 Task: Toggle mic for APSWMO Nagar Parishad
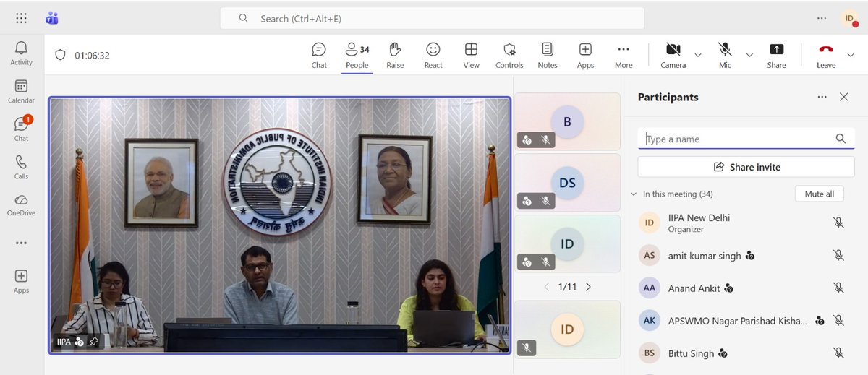[838, 321]
